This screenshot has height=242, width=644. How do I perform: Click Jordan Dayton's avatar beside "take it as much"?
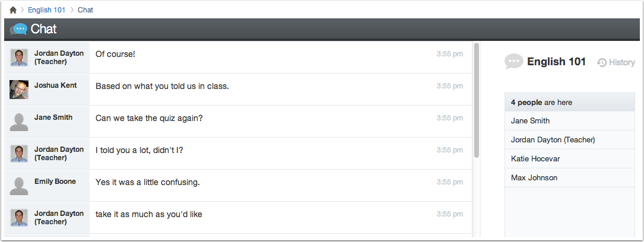(x=19, y=218)
